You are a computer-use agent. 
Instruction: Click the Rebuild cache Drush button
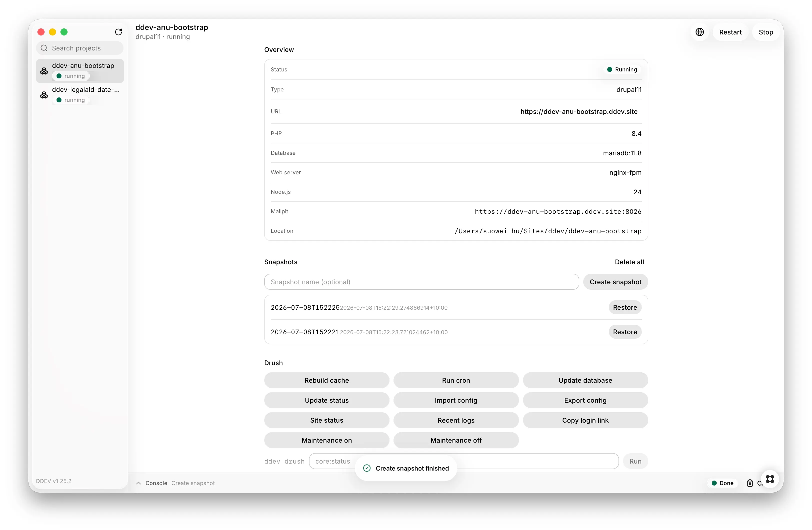tap(326, 380)
